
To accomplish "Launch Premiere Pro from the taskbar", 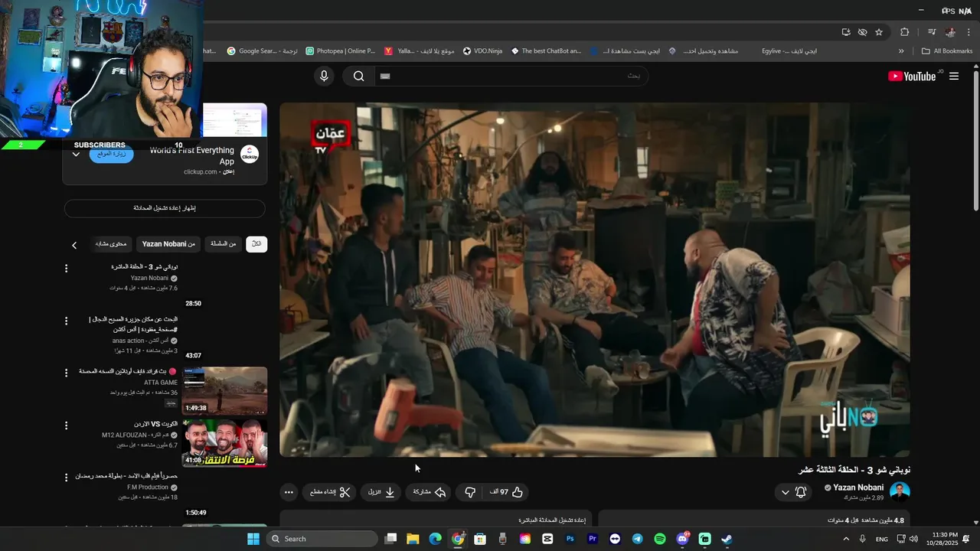I will click(592, 539).
